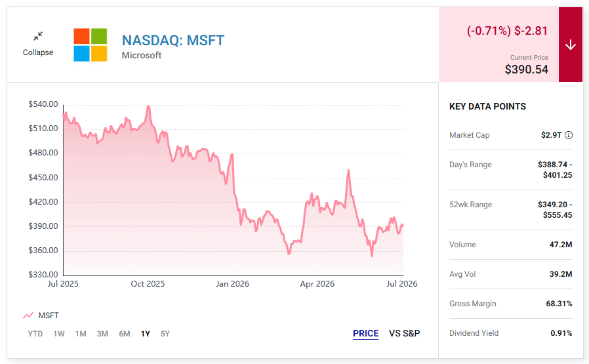
Task: Click the 52wk Range value
Action: click(x=555, y=210)
